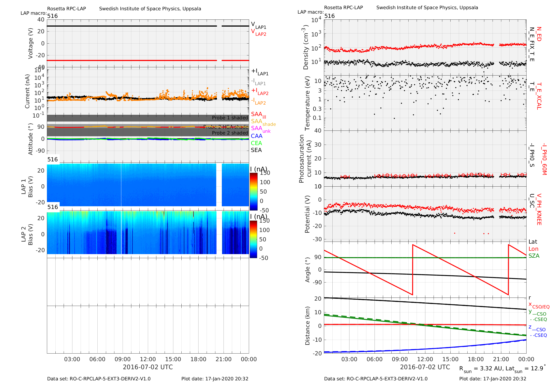Click the 'Temperature (eV)' axis label

pos(307,103)
